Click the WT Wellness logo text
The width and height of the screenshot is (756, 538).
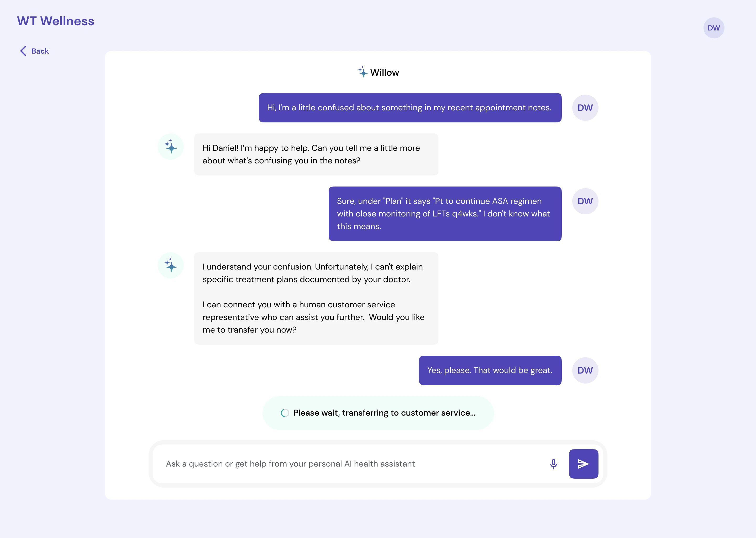[56, 21]
